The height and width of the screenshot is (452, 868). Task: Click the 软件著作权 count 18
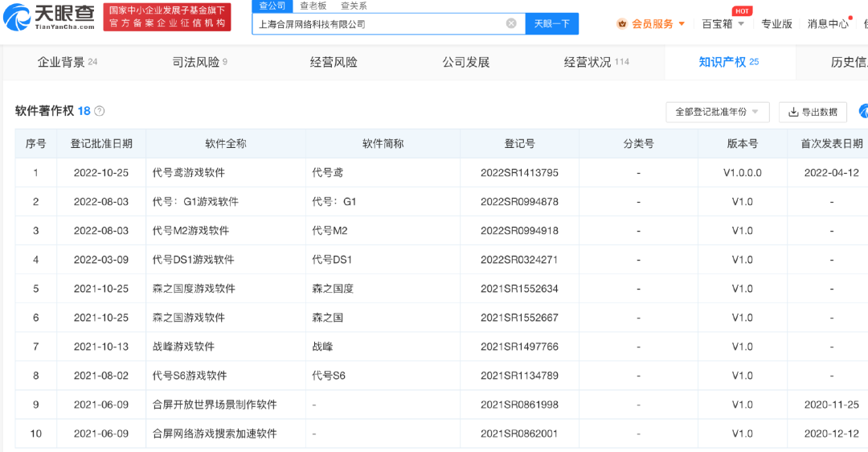coord(84,111)
